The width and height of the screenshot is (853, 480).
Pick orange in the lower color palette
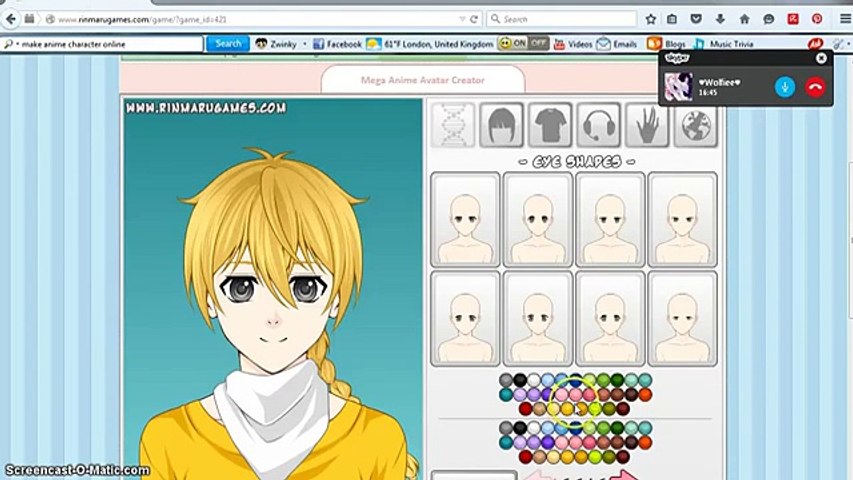click(646, 442)
